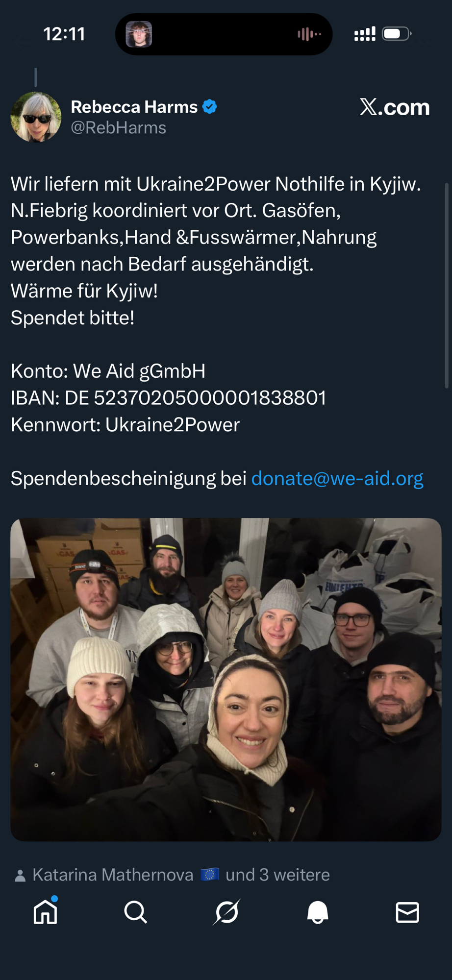Open the Messages envelope tab
The height and width of the screenshot is (980, 452).
point(407,912)
